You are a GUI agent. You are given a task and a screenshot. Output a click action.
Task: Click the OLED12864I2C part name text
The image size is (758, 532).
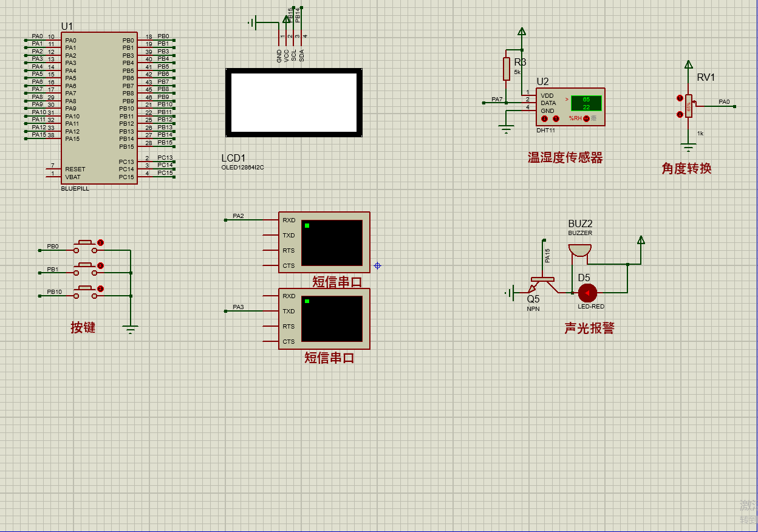[x=243, y=167]
